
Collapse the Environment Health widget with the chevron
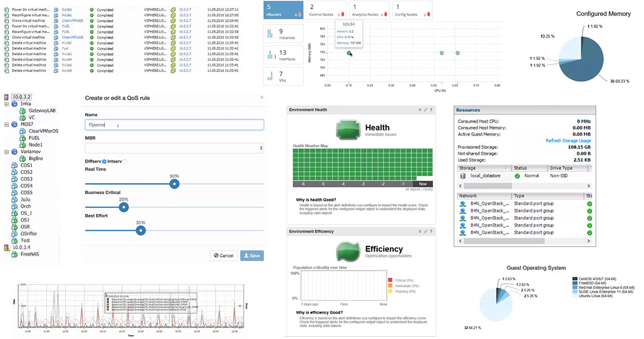pyautogui.click(x=419, y=110)
